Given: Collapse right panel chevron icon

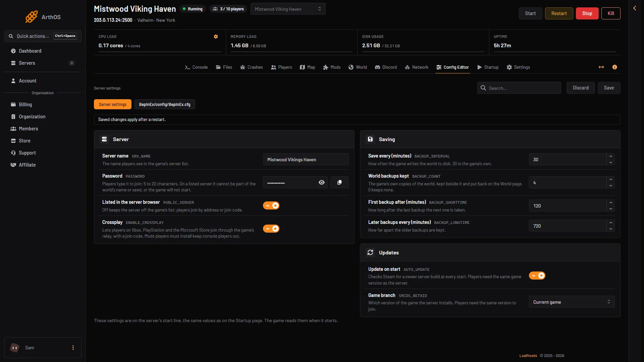Looking at the screenshot, I should coord(635,8).
